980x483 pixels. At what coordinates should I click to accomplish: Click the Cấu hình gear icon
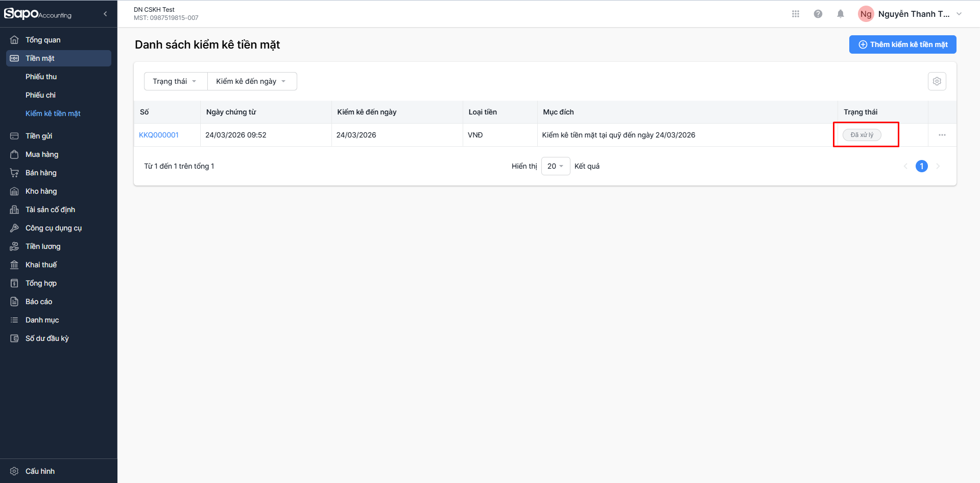(14, 471)
